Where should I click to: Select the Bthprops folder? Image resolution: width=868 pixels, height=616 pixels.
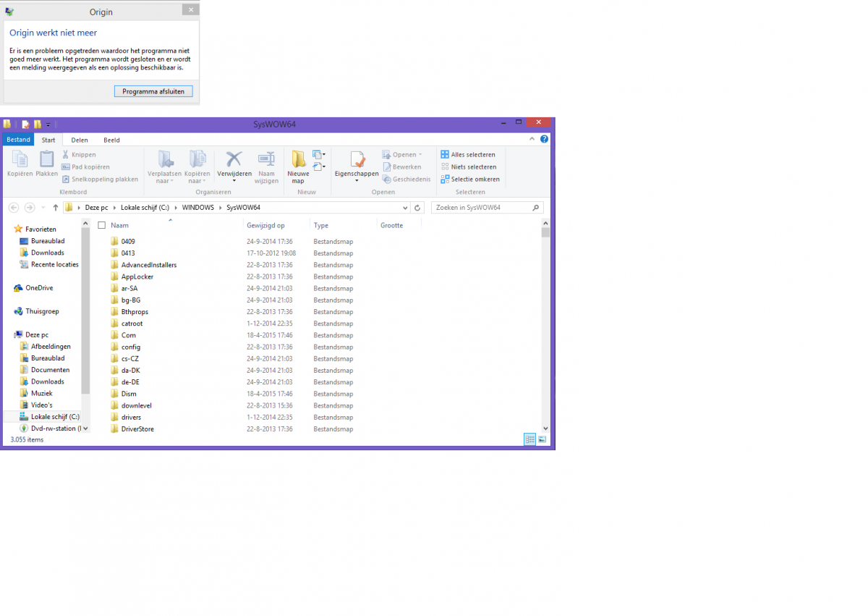(129, 312)
